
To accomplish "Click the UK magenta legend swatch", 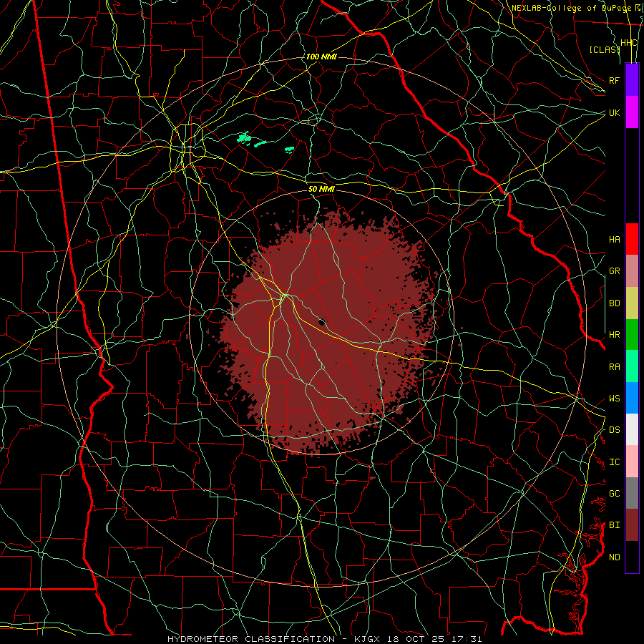I will [x=632, y=112].
